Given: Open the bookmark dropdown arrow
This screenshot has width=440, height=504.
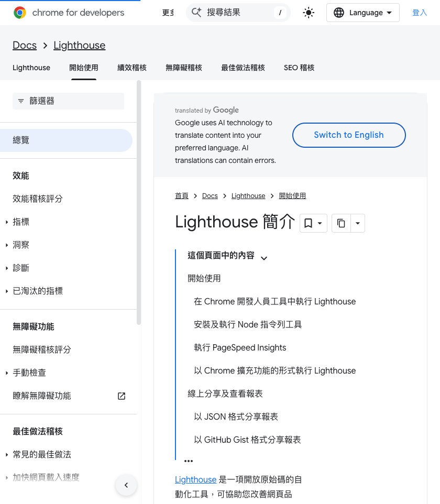Looking at the screenshot, I should coord(320,223).
